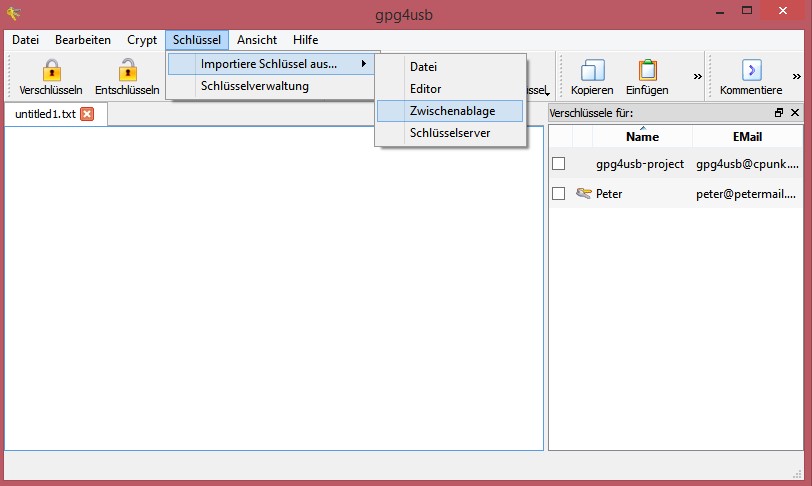Open Schlüsselverwaltung from the Schlüssel menu
812x486 pixels.
[254, 86]
